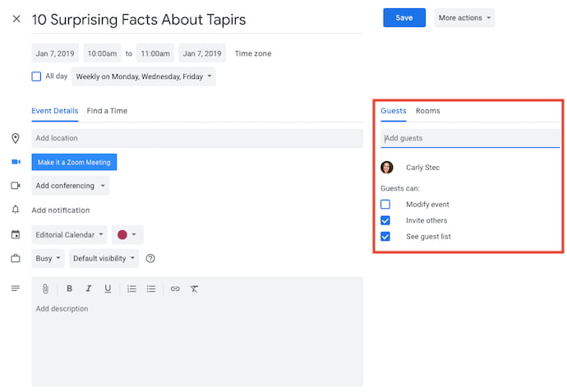567x392 pixels.
Task: Apply underline formatting in description
Action: point(108,288)
